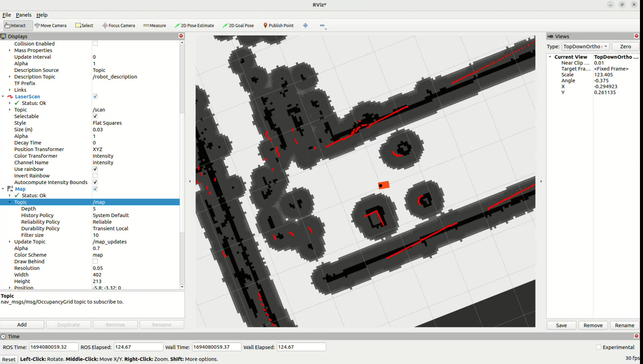Viewport: 643px width, 364px height.
Task: Select the Durability Policy value Transient Local
Action: [110, 228]
